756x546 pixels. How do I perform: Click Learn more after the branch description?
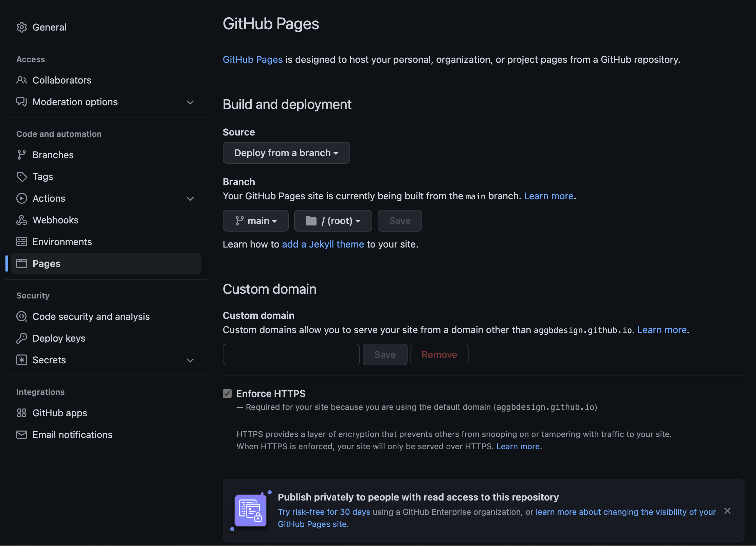[548, 196]
